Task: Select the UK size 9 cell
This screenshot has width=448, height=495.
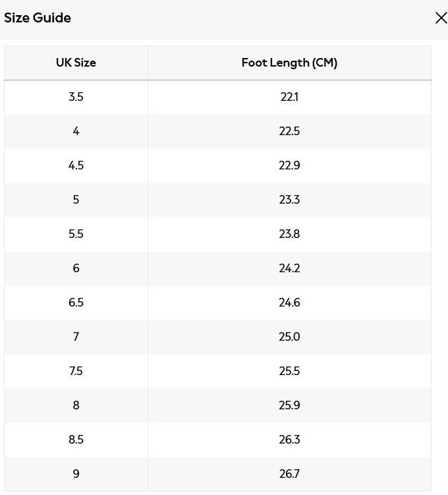Action: point(76,474)
